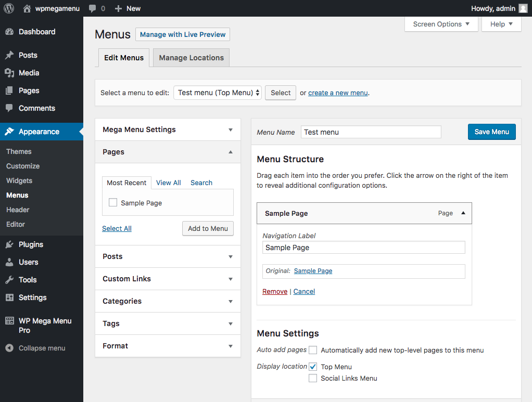532x402 pixels.
Task: Click the Users person icon
Action: coord(9,262)
